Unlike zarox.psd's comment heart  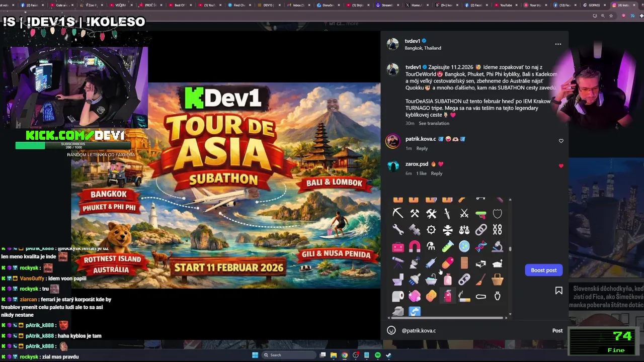(561, 166)
